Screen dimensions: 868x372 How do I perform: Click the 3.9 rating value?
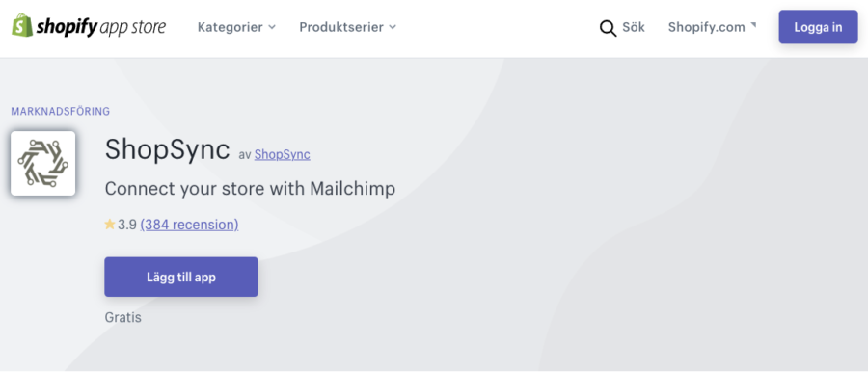pyautogui.click(x=126, y=225)
